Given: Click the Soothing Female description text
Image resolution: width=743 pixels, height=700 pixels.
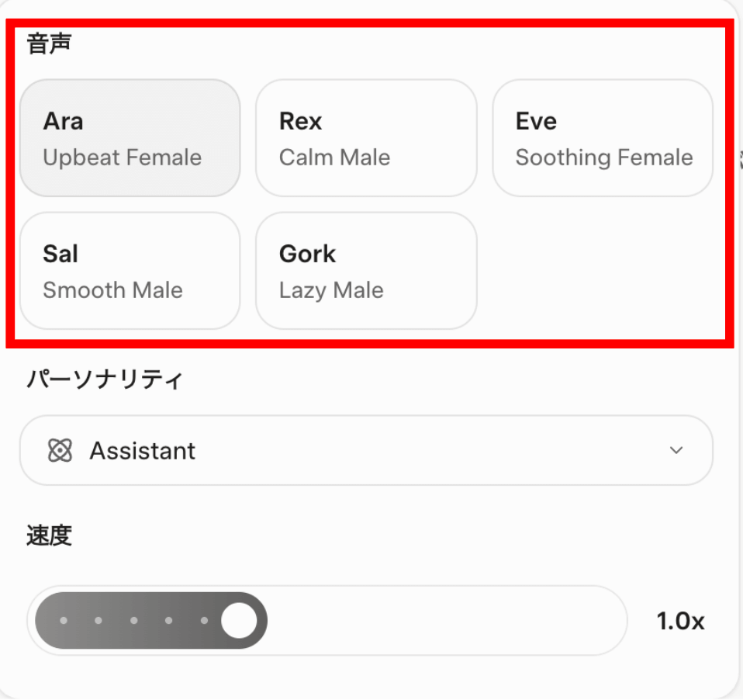Looking at the screenshot, I should tap(603, 158).
